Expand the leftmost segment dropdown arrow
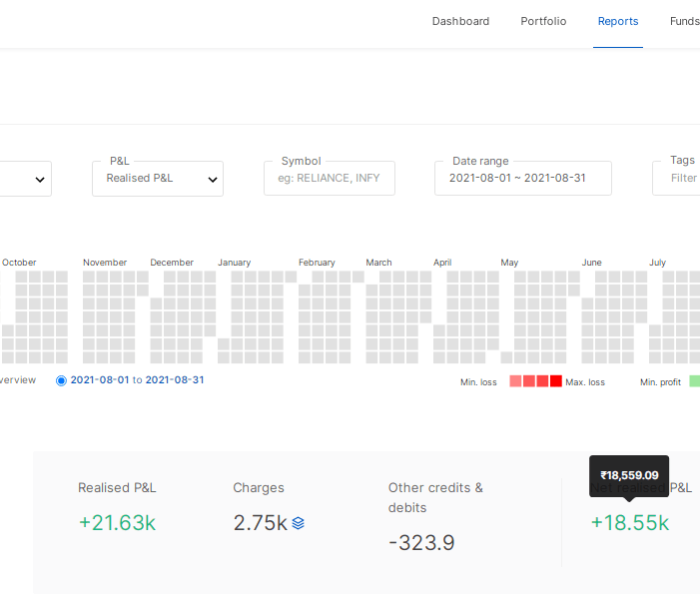The height and width of the screenshot is (600, 700). pyautogui.click(x=40, y=180)
